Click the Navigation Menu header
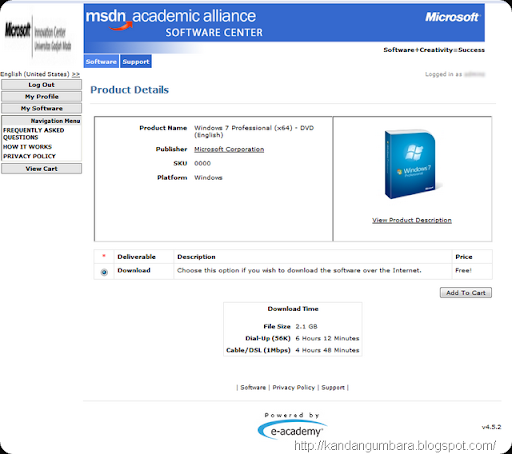This screenshot has height=454, width=512. coord(42,121)
